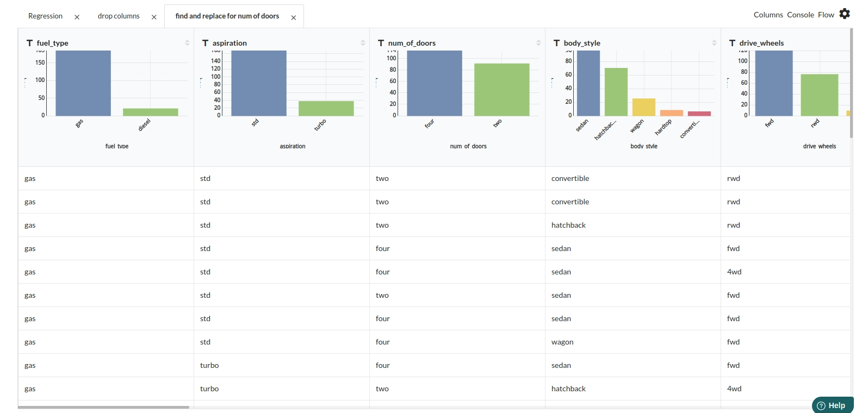Close the find and replace tab
Screen dimensions: 868x413
294,18
